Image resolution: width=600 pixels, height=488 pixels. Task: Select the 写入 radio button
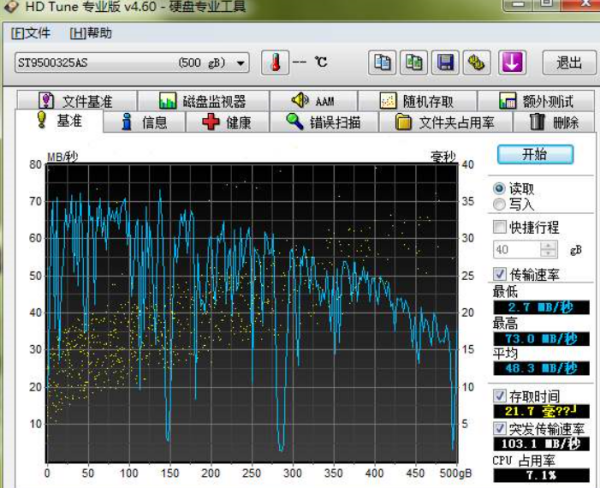[499, 204]
